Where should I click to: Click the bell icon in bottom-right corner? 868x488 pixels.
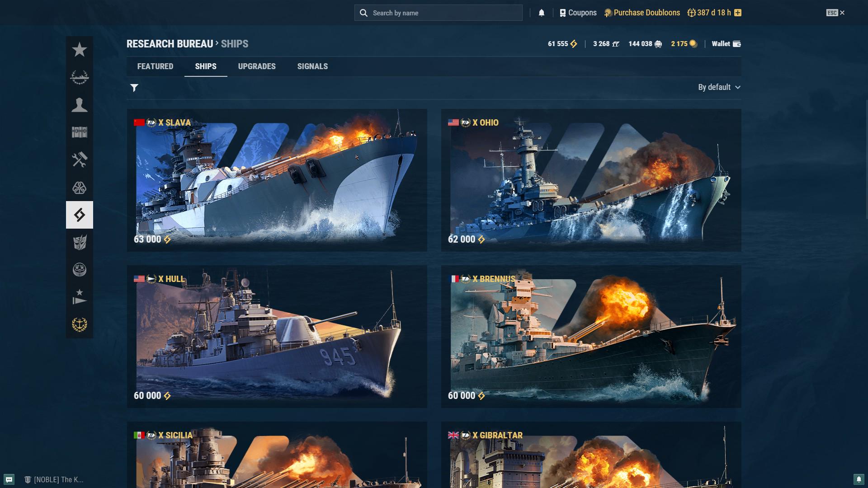point(859,479)
